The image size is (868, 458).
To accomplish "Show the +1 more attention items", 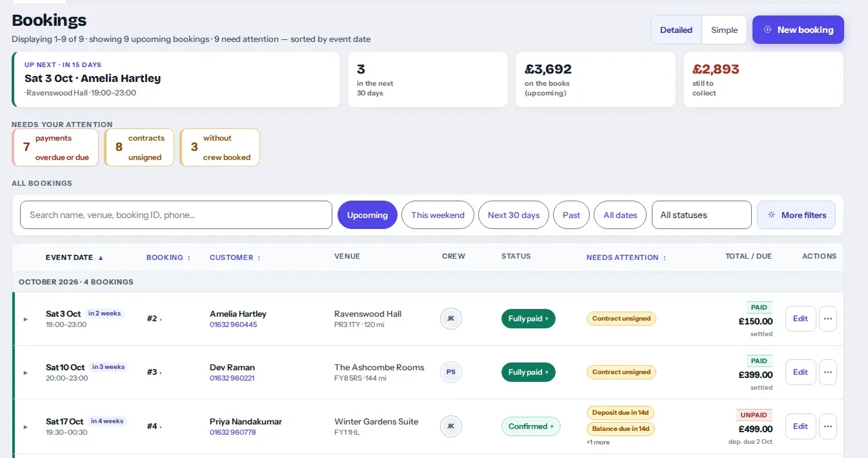I will coord(598,443).
